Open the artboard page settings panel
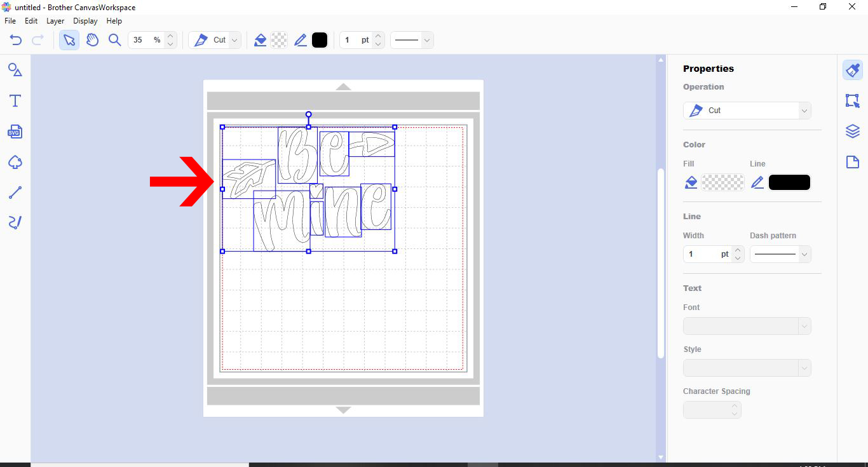Screen dimensions: 868x467 [x=852, y=161]
